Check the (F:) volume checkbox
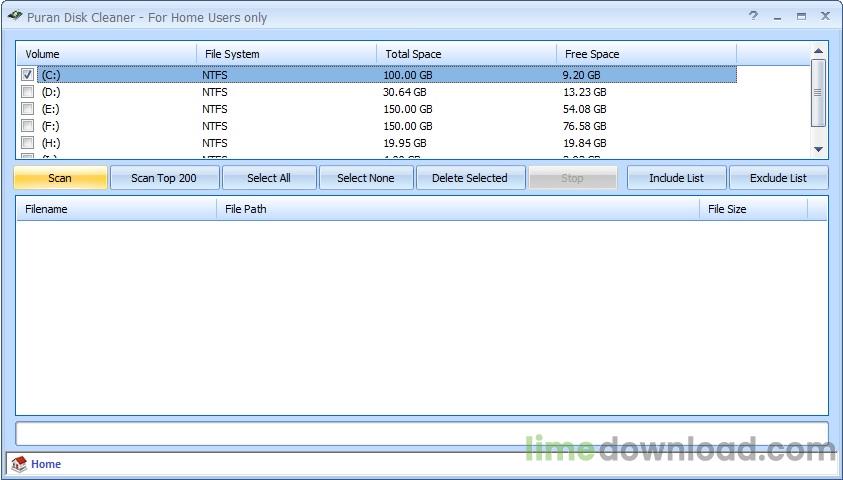Viewport: 843px width, 480px height. (x=27, y=126)
